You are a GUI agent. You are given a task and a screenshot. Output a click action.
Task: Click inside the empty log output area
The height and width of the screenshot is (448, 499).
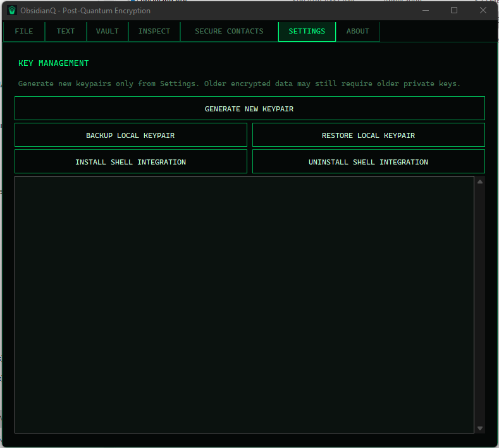tap(244, 305)
